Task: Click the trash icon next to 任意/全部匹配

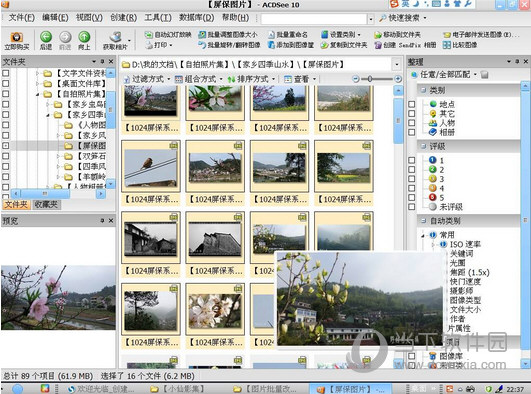Action: tap(484, 74)
